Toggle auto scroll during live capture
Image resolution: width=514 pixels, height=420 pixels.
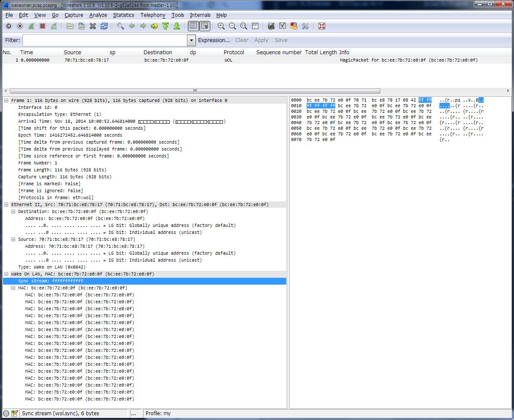coord(205,26)
